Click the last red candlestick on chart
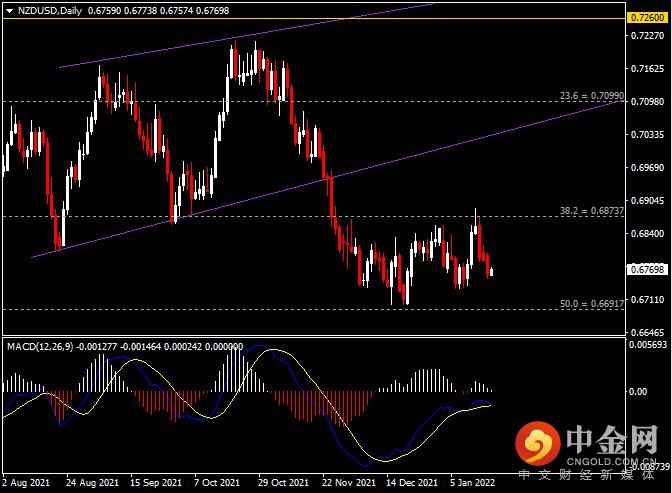Screen dimensions: 672x493 (x=490, y=267)
